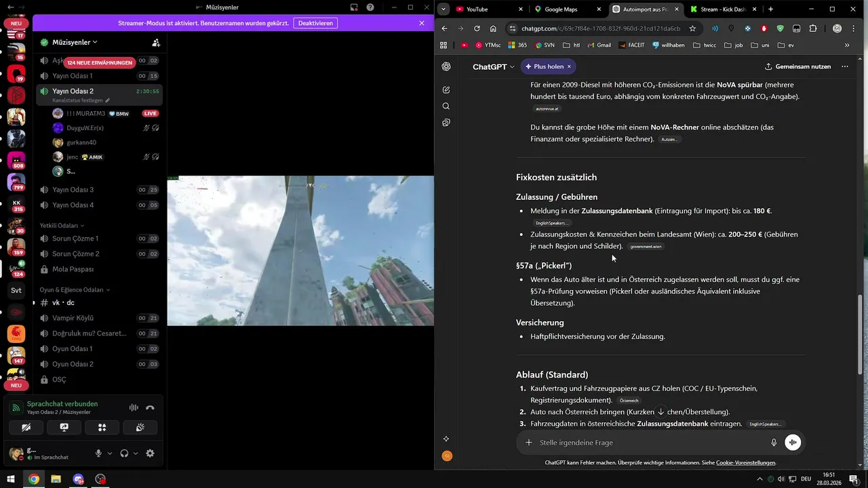Mute the microphone in Discord

click(98, 453)
